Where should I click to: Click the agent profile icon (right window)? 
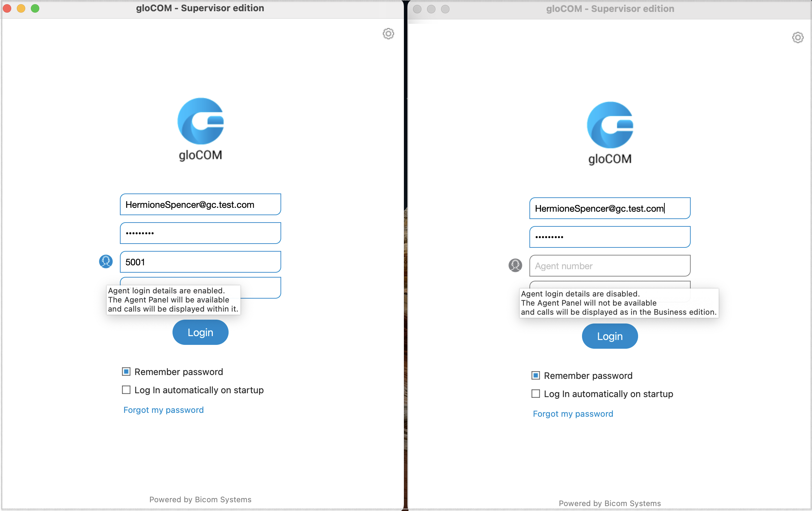[515, 266]
